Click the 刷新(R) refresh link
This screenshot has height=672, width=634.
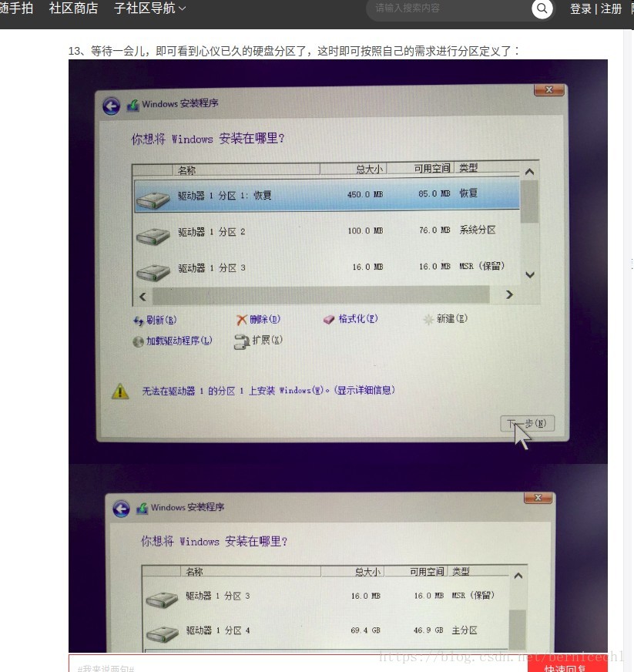pyautogui.click(x=155, y=320)
